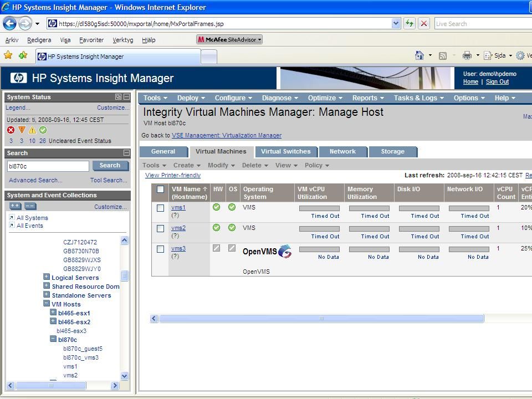Click the Refresh page icon

pos(410,23)
